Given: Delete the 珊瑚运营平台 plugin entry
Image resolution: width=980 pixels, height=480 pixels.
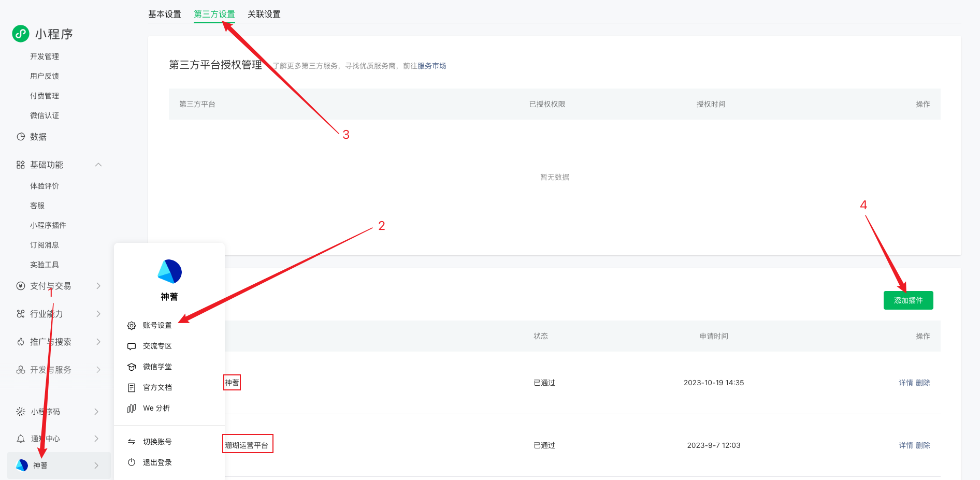Looking at the screenshot, I should (x=923, y=445).
